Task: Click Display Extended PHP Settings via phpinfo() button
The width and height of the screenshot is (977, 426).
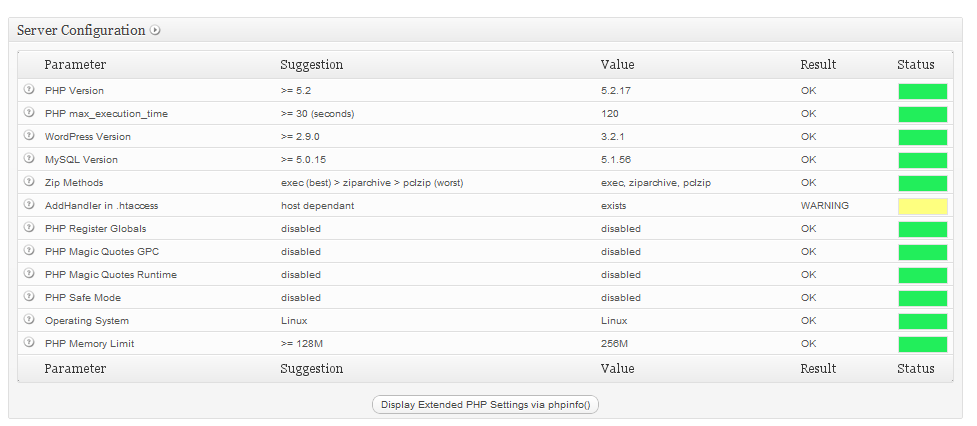Action: [485, 405]
